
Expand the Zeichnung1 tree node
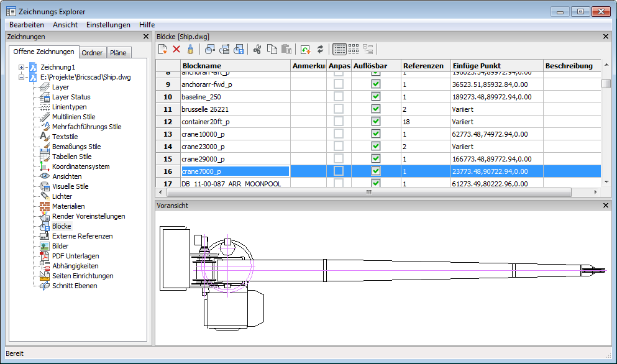click(22, 67)
